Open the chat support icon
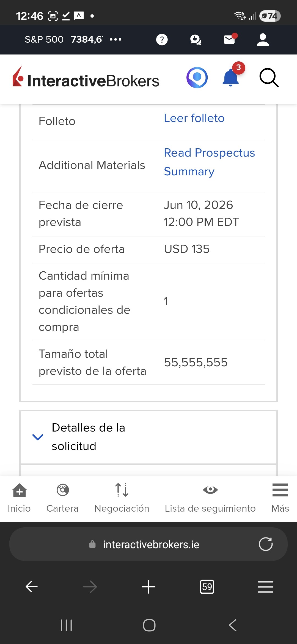297x644 pixels. click(x=196, y=40)
